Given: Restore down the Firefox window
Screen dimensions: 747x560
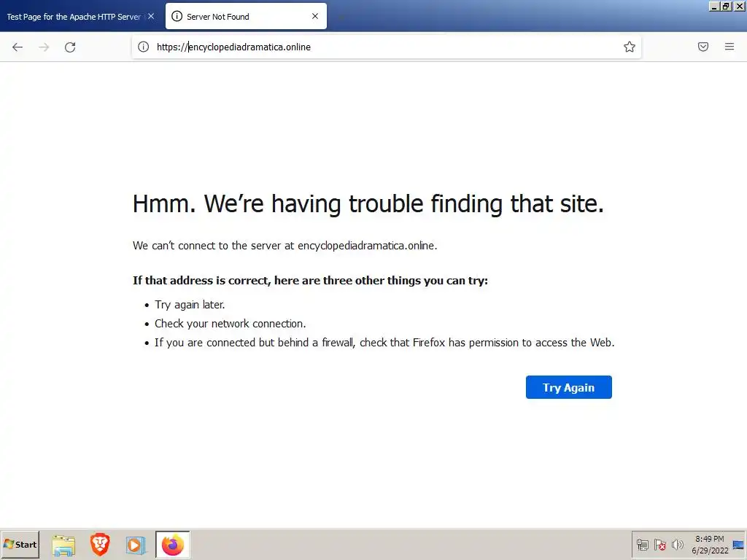Looking at the screenshot, I should pos(726,6).
